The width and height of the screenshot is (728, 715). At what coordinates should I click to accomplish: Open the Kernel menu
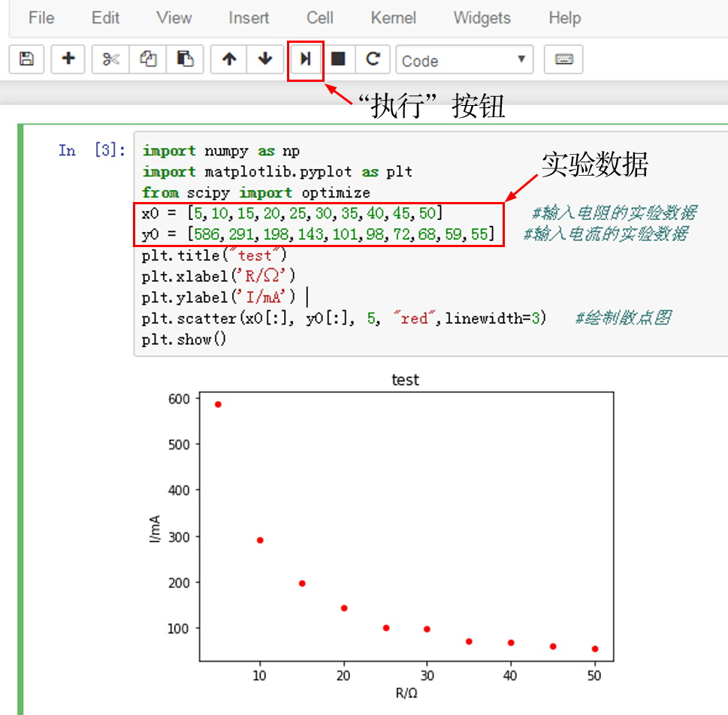tap(393, 18)
